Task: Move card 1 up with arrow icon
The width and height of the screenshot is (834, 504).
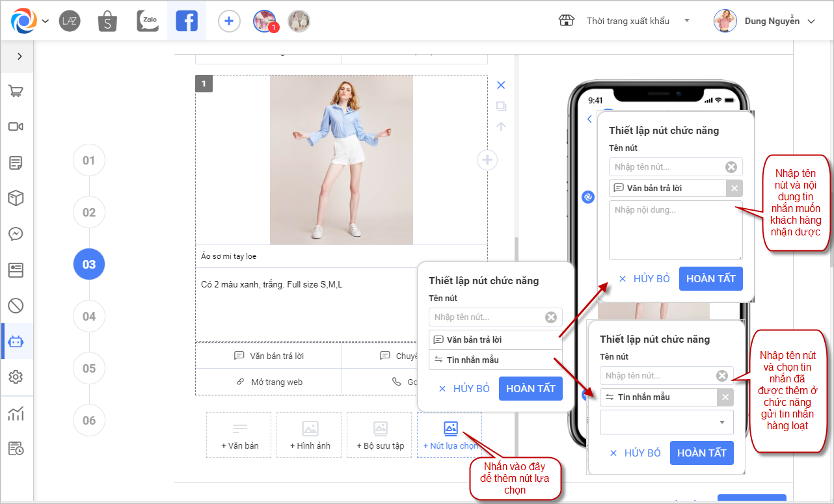Action: coord(501,127)
